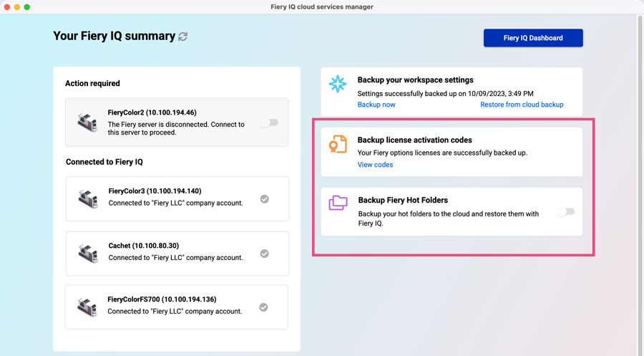Click the refresh icon beside Your Fiery IQ summary

(183, 37)
